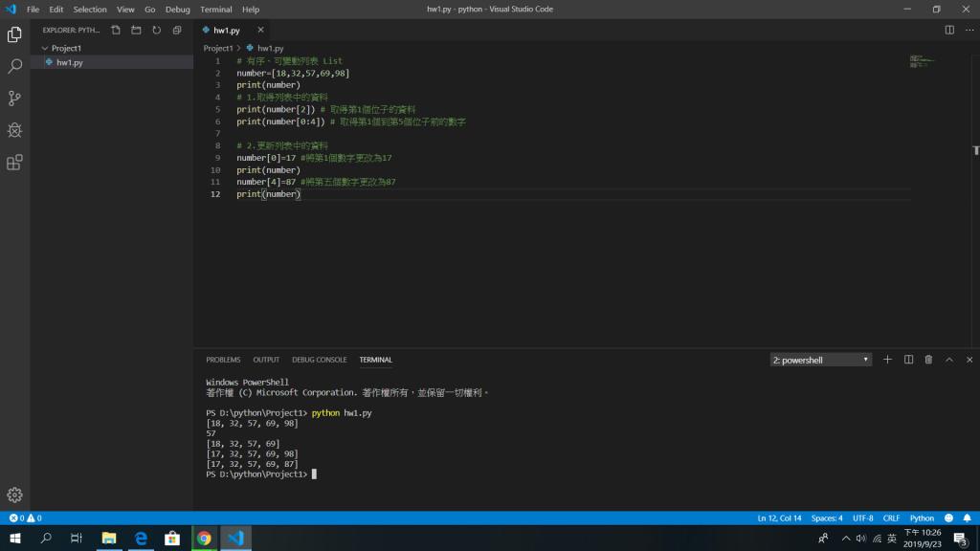Open the File menu
980x551 pixels.
(x=33, y=10)
